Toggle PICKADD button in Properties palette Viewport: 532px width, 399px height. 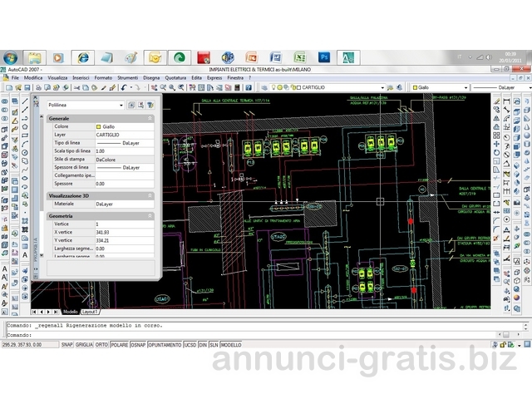tap(131, 106)
